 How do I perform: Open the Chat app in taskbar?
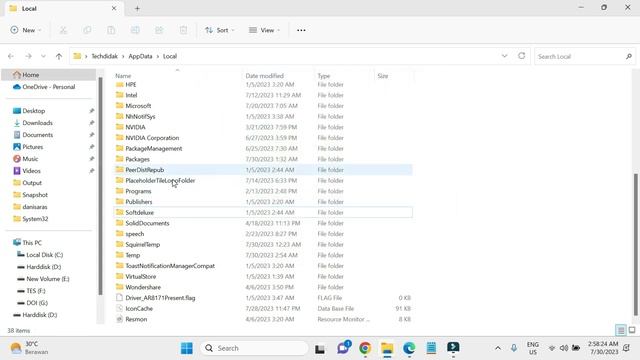coord(344,348)
